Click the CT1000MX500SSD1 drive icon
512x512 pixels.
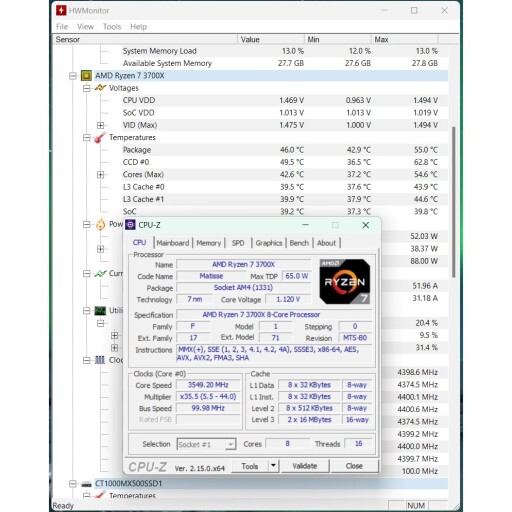[x=86, y=484]
